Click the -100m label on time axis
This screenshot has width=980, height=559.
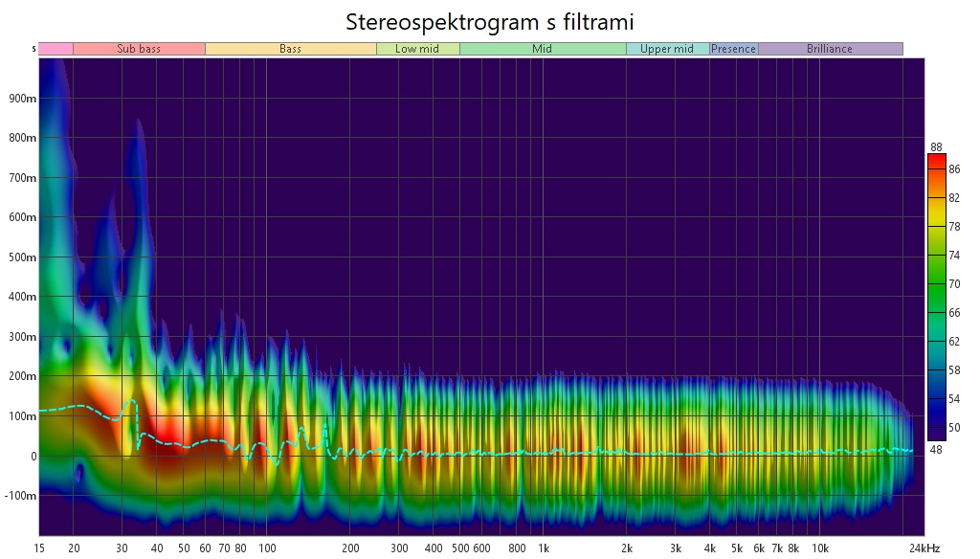click(x=21, y=496)
